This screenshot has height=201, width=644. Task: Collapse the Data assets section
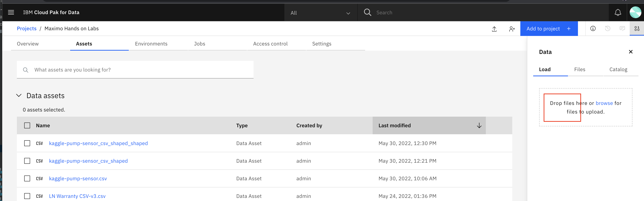(x=19, y=96)
